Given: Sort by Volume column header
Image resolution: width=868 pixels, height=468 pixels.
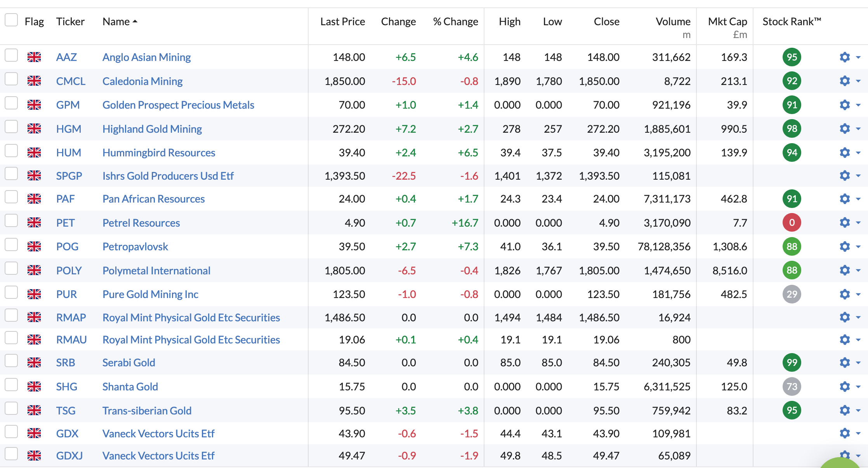Looking at the screenshot, I should coord(673,22).
